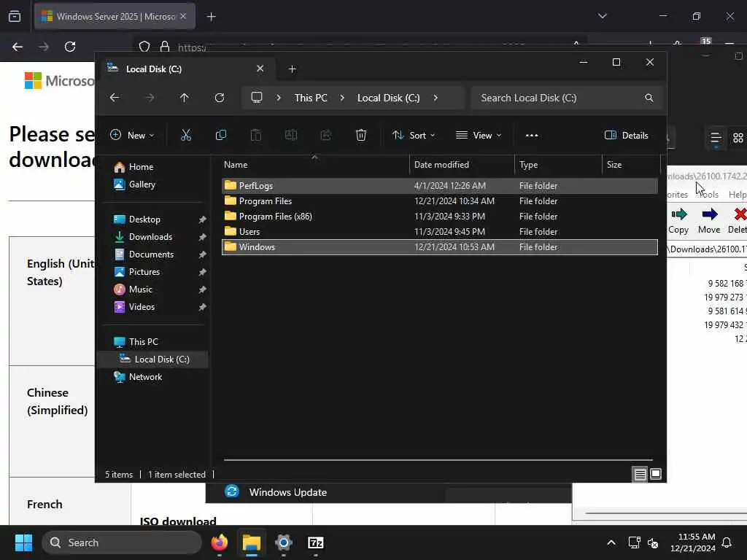Click the Rename icon in Explorer toolbar
The height and width of the screenshot is (560, 747).
(290, 135)
